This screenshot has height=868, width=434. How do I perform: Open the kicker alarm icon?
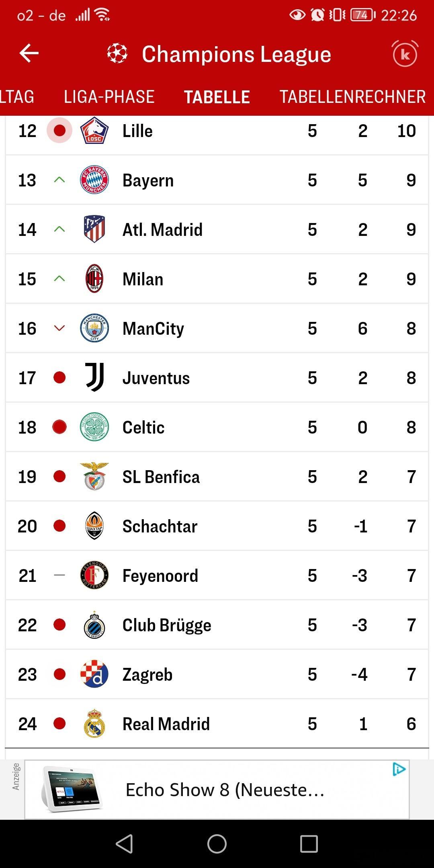(x=405, y=53)
